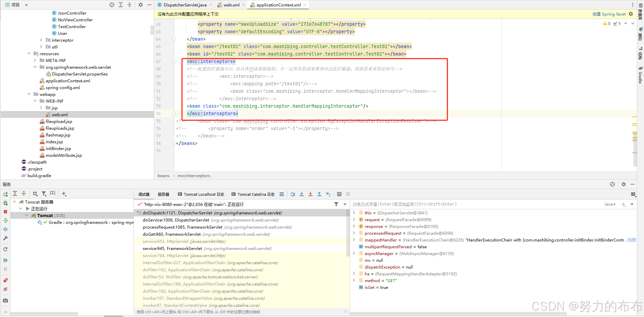
Task: Collapse all in services tree toolbar
Action: tap(24, 193)
